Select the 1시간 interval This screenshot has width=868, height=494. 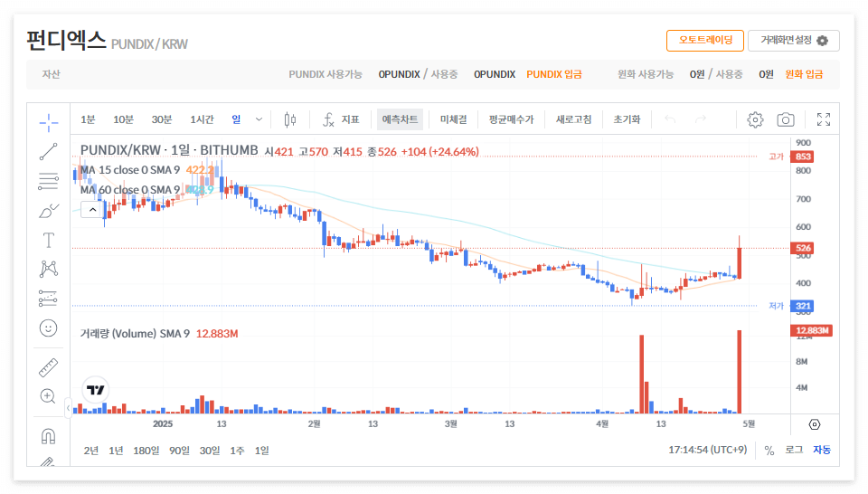pyautogui.click(x=202, y=119)
